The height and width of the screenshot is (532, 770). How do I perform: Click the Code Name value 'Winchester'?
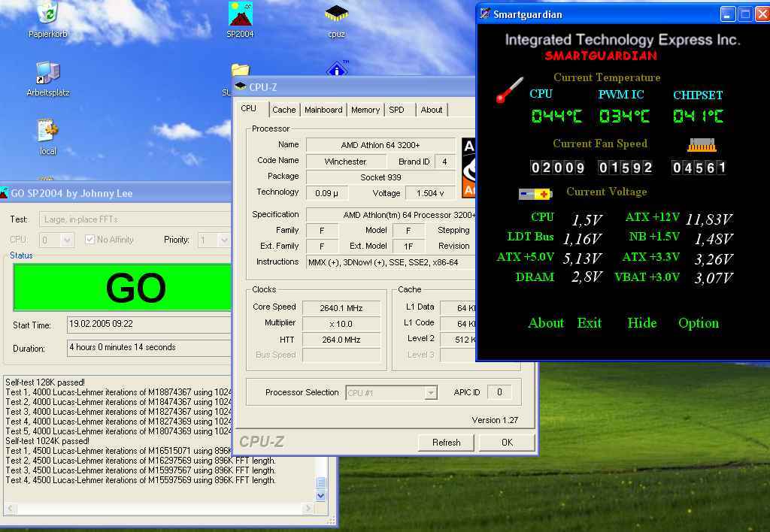[x=346, y=162]
